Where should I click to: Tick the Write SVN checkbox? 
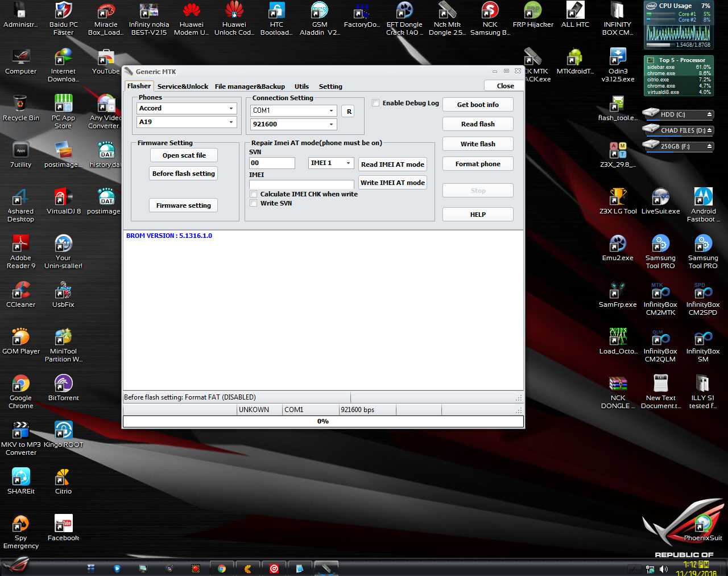point(254,203)
